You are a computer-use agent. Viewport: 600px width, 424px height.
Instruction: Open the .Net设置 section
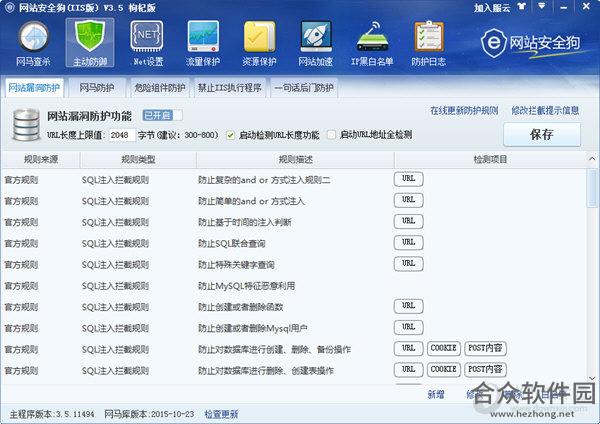148,43
